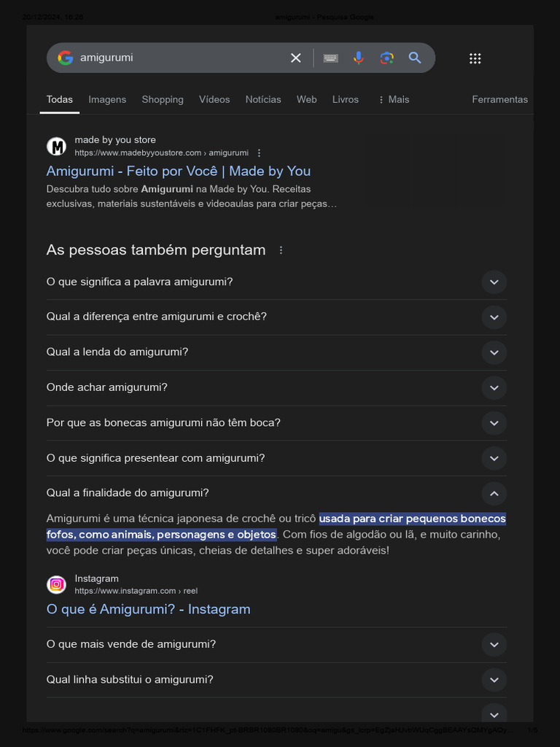Open the made by you store result options
The height and width of the screenshot is (747, 560).
point(259,153)
